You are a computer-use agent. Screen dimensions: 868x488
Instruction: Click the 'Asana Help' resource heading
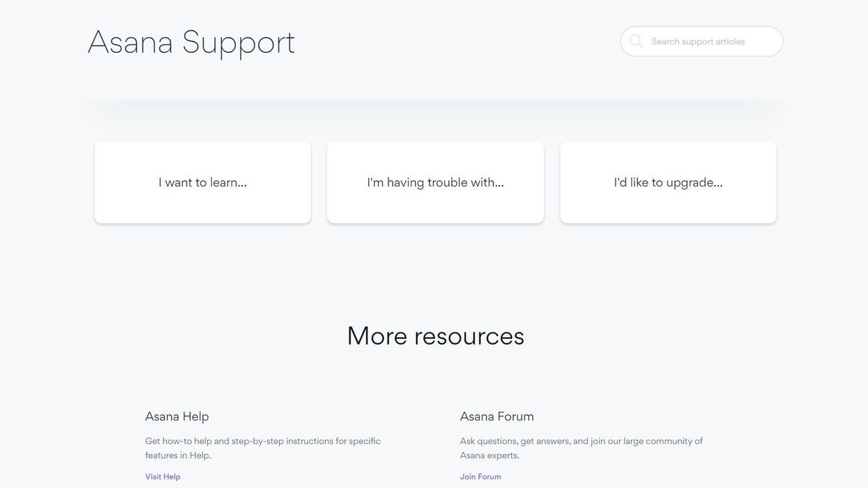[x=176, y=416]
